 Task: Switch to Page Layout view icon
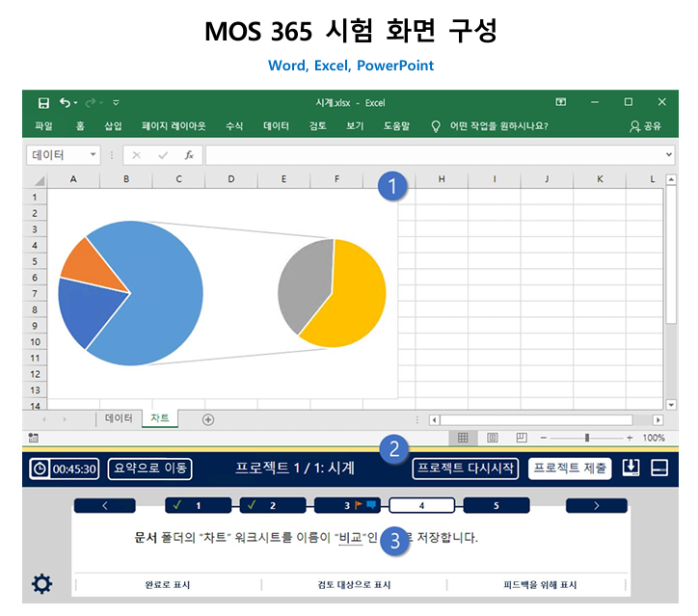(493, 438)
